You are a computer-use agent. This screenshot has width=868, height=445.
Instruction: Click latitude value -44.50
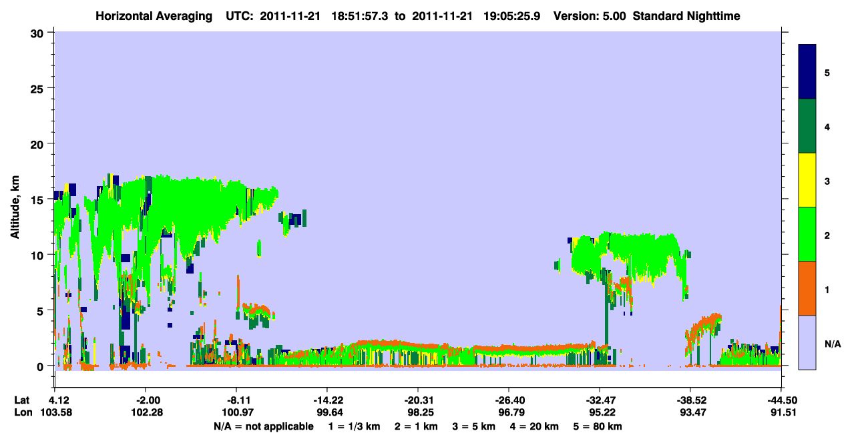pyautogui.click(x=781, y=400)
